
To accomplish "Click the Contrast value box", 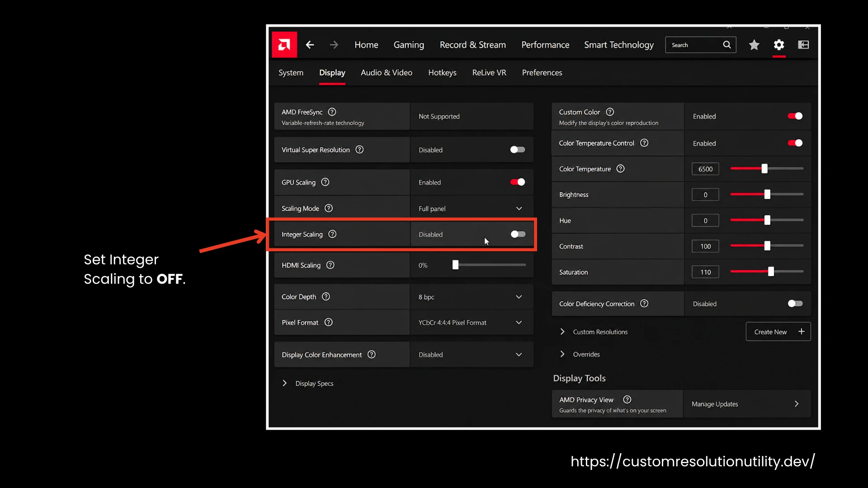I will click(705, 246).
